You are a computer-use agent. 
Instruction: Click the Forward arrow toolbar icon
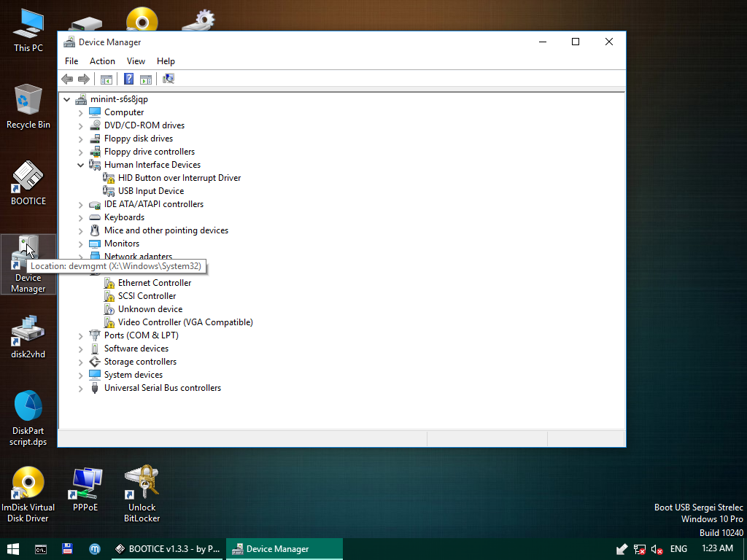[84, 79]
